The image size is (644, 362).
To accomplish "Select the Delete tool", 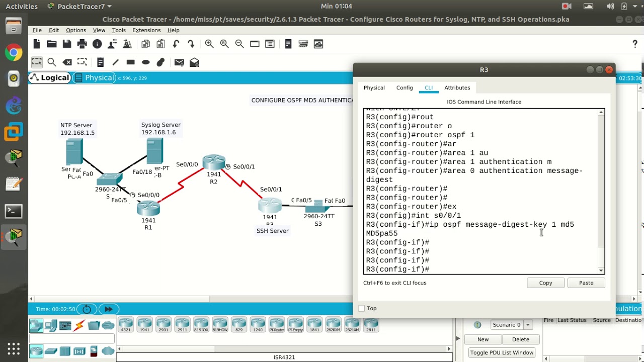I will pyautogui.click(x=67, y=62).
